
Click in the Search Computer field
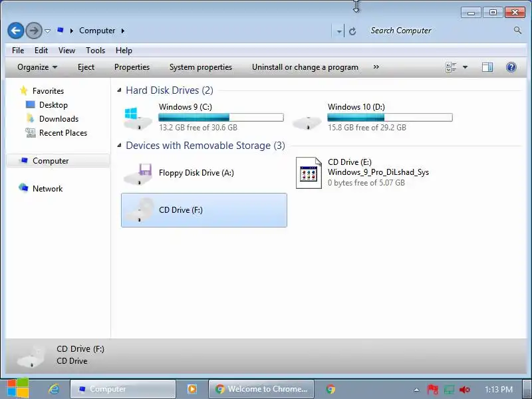click(440, 31)
